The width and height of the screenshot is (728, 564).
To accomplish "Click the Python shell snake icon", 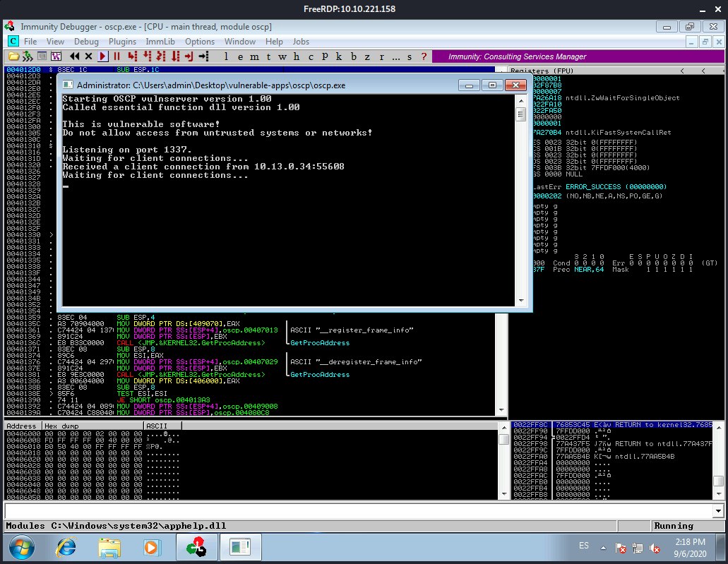I will coord(28,56).
